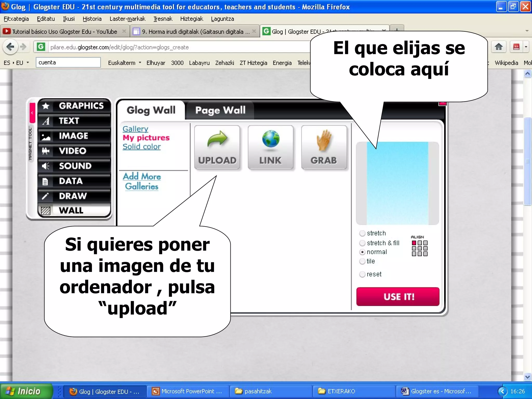532x399 pixels.
Task: Close the Horma irudi digitalak tab
Action: coord(254,31)
